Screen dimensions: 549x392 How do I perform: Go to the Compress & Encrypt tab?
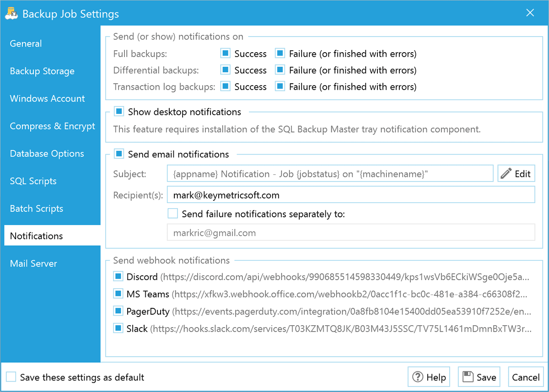tap(53, 126)
